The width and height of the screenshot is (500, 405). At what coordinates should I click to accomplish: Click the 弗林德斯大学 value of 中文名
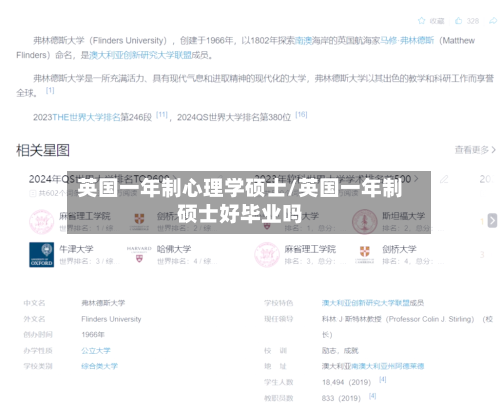click(x=103, y=303)
